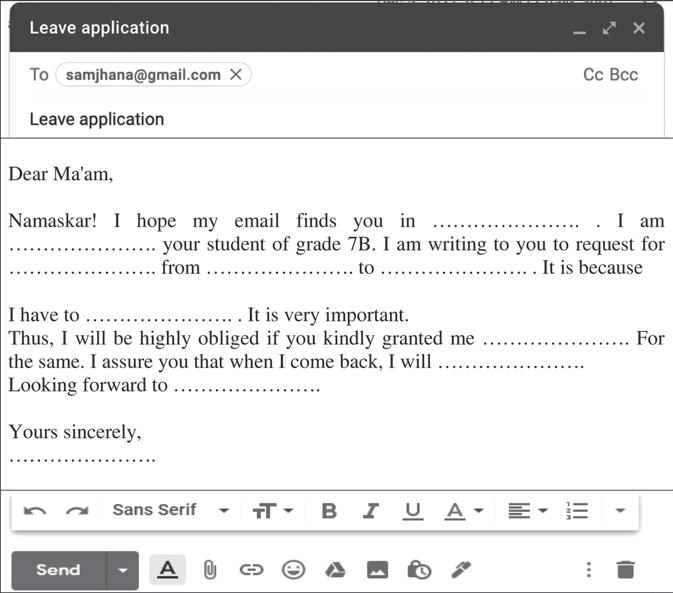Open more options three-dot menu
673x593 pixels.
tap(589, 570)
